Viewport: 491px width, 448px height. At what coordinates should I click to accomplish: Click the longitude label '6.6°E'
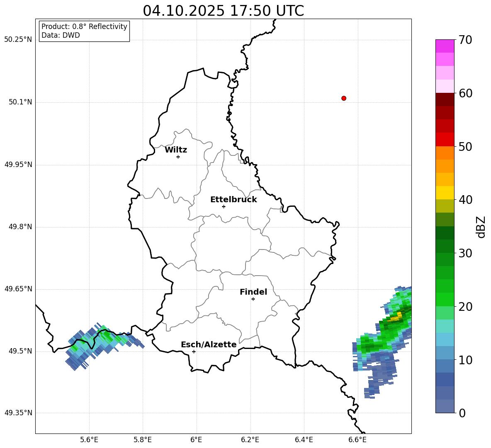point(357,440)
